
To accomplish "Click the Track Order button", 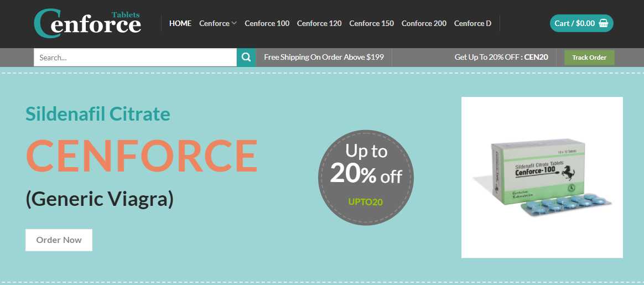I will coord(589,58).
